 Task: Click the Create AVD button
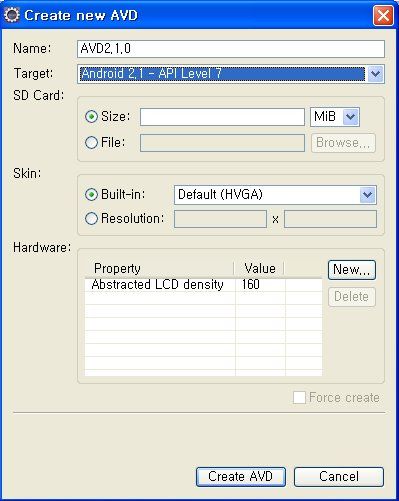[241, 476]
